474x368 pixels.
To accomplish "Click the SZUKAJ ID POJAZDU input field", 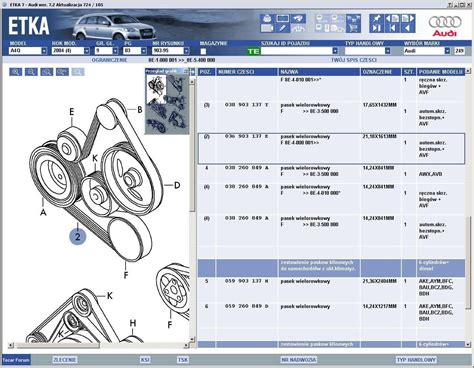I will pyautogui.click(x=296, y=51).
